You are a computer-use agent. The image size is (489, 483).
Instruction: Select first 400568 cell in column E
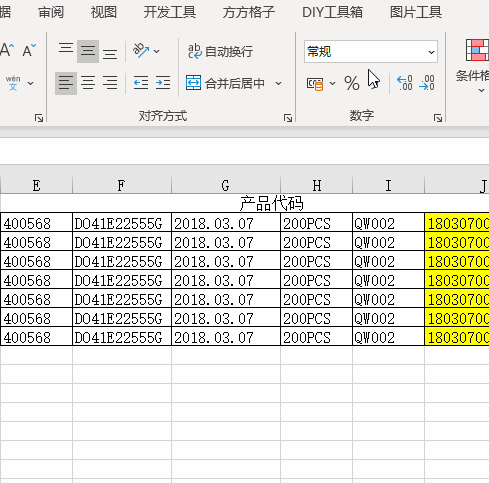click(x=36, y=222)
